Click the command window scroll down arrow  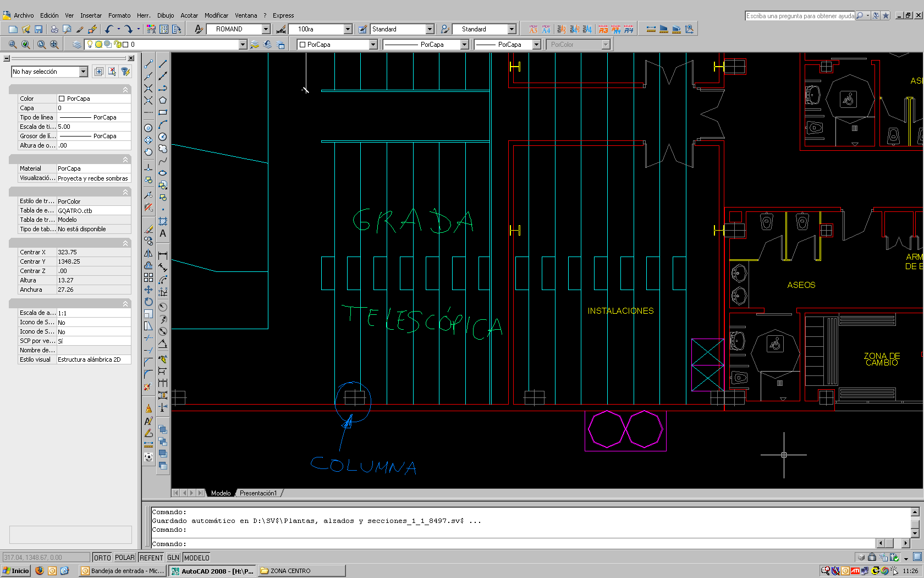(x=915, y=533)
